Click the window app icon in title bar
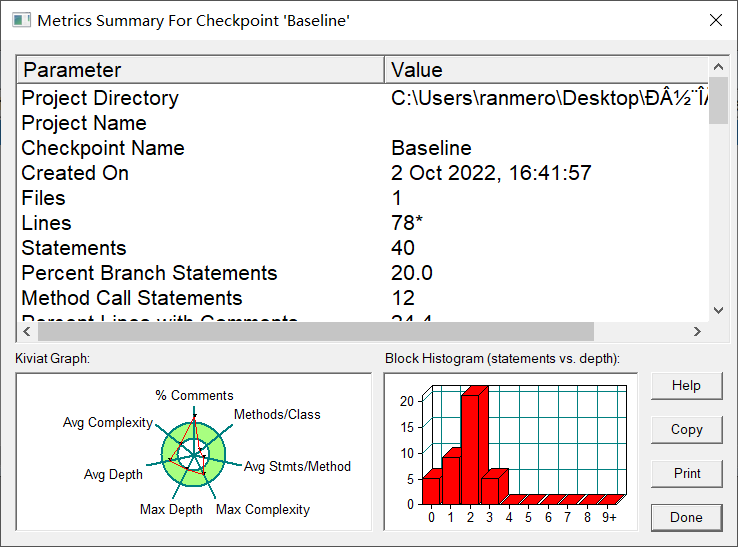738x547 pixels. coord(21,21)
